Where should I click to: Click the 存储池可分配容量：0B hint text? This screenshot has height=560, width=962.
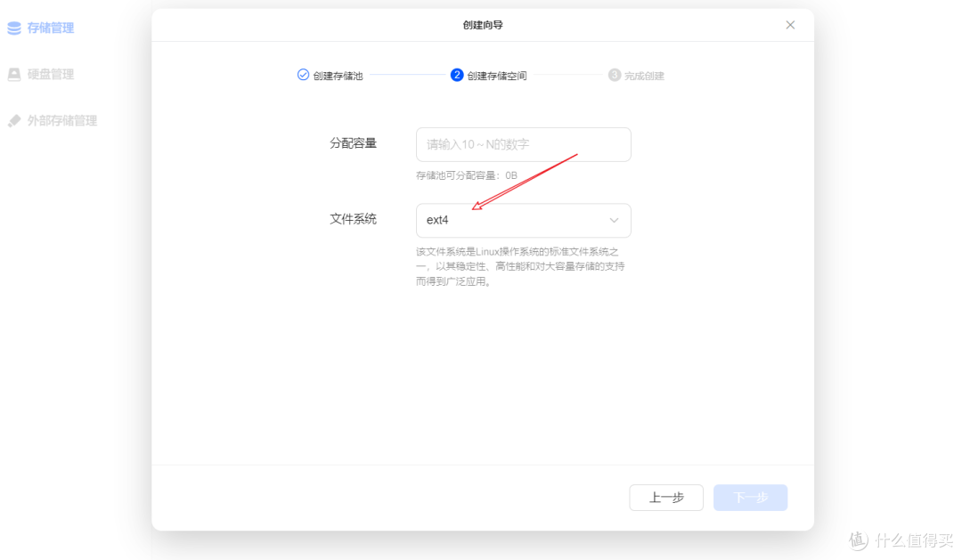[467, 175]
